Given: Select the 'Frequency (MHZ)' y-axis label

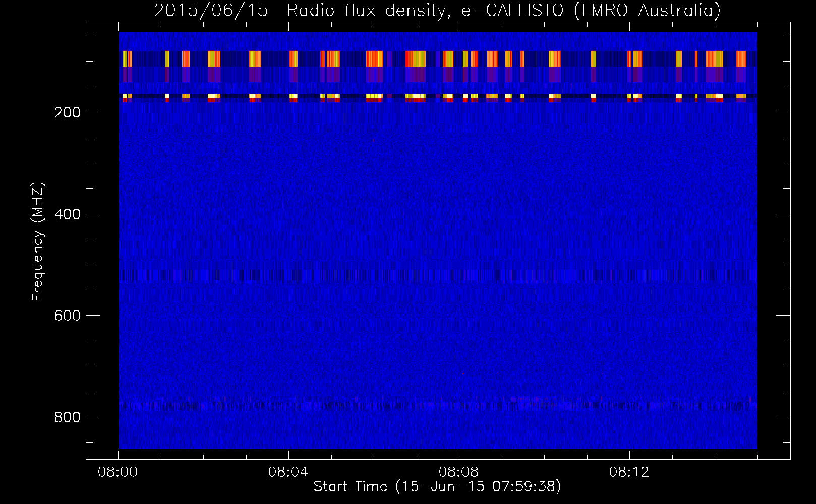Looking at the screenshot, I should [x=38, y=241].
